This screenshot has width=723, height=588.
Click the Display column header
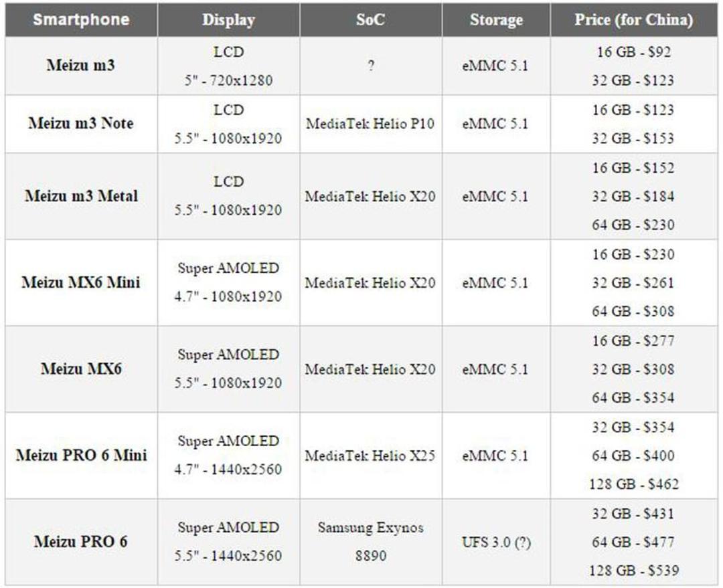(x=229, y=20)
